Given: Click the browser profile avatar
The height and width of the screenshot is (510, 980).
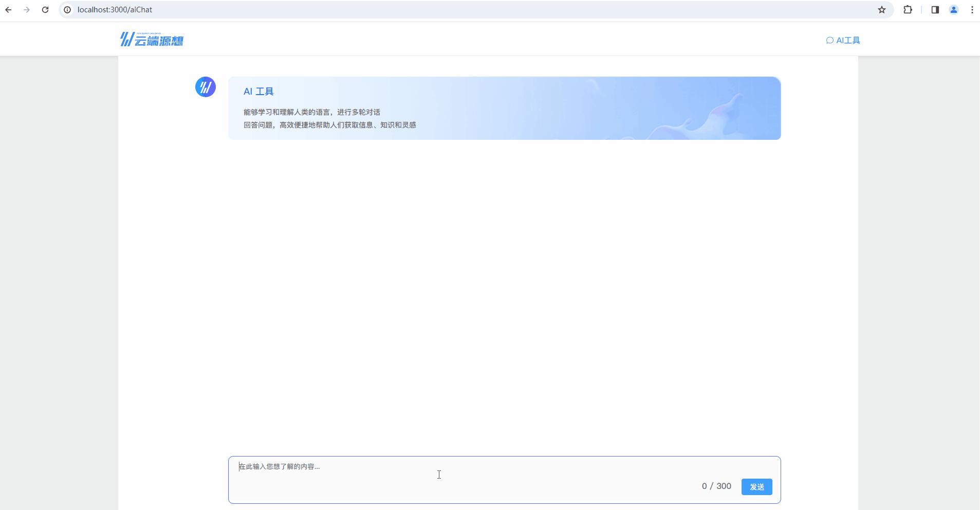Looking at the screenshot, I should 954,9.
